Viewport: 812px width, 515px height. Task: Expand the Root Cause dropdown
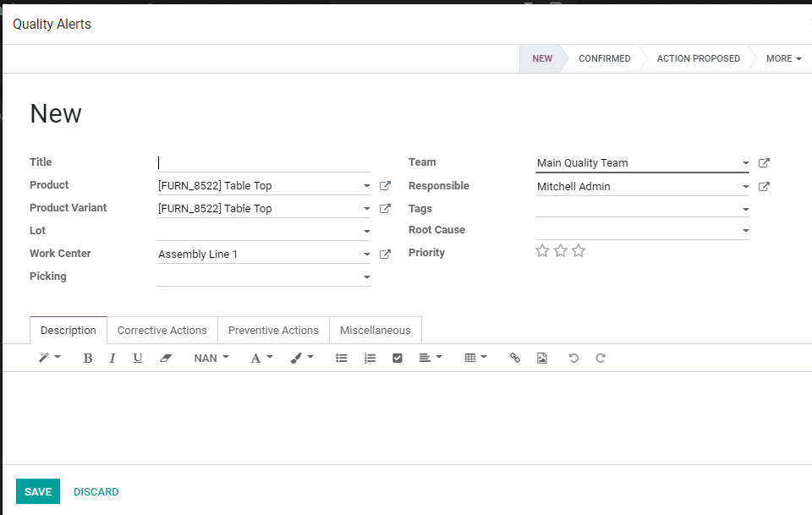pyautogui.click(x=746, y=230)
